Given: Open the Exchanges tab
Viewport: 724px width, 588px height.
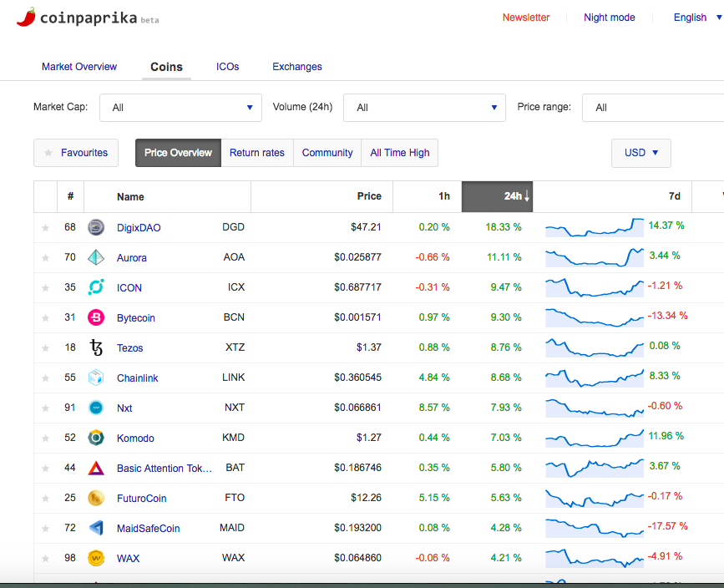Looking at the screenshot, I should 297,67.
